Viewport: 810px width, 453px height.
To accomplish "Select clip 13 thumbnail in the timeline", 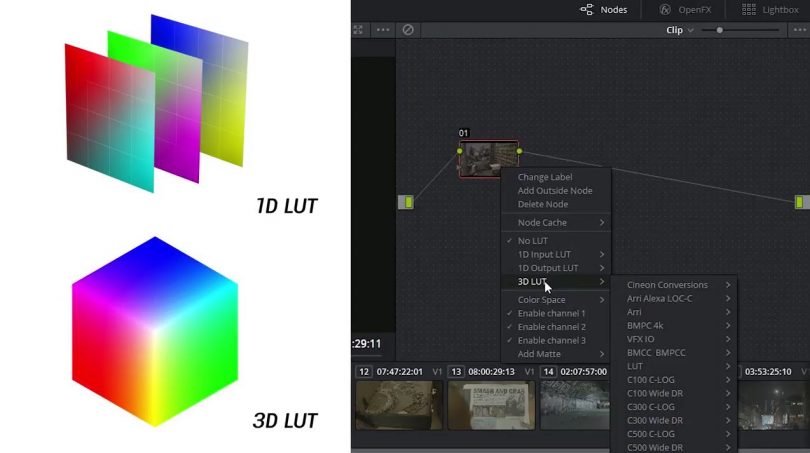I will pos(490,404).
